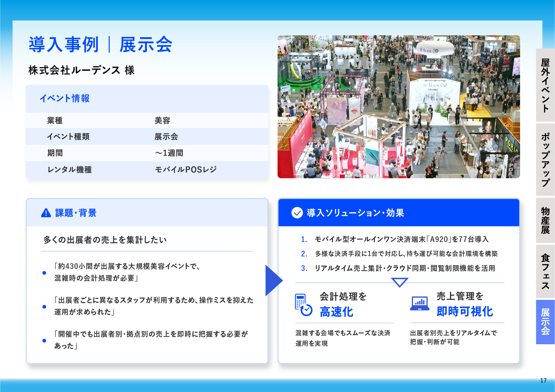Toggle the first bullet point under 多くの出展者の売上を集計したい
This screenshot has height=392, width=555.
coord(44,273)
